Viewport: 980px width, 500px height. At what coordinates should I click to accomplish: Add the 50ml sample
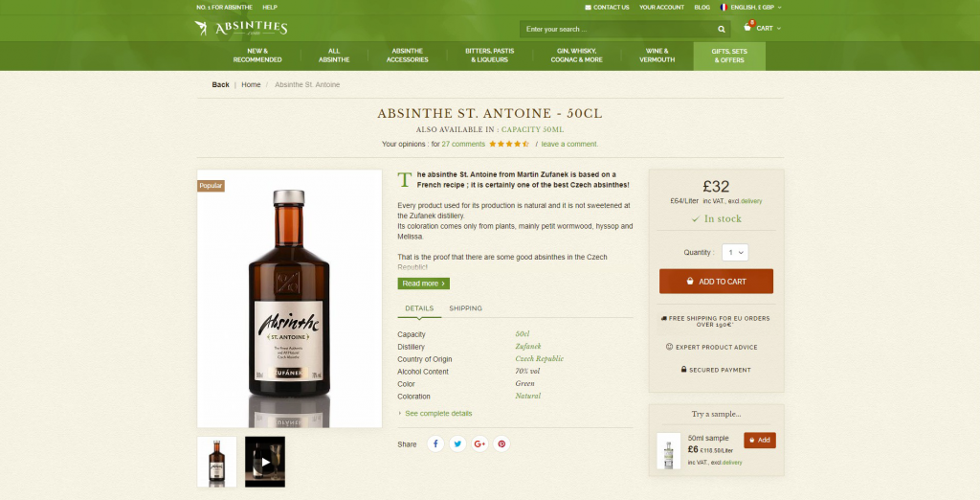[x=759, y=441]
